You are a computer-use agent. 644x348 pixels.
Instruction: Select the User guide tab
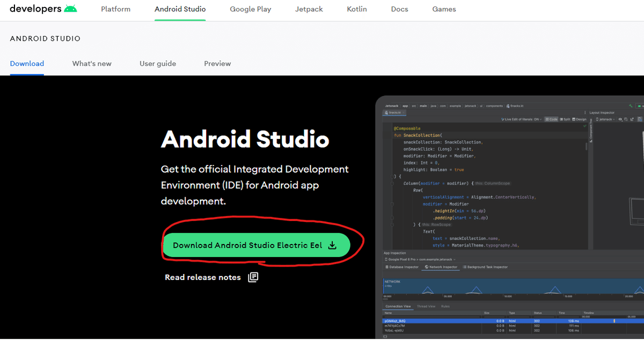tap(158, 63)
